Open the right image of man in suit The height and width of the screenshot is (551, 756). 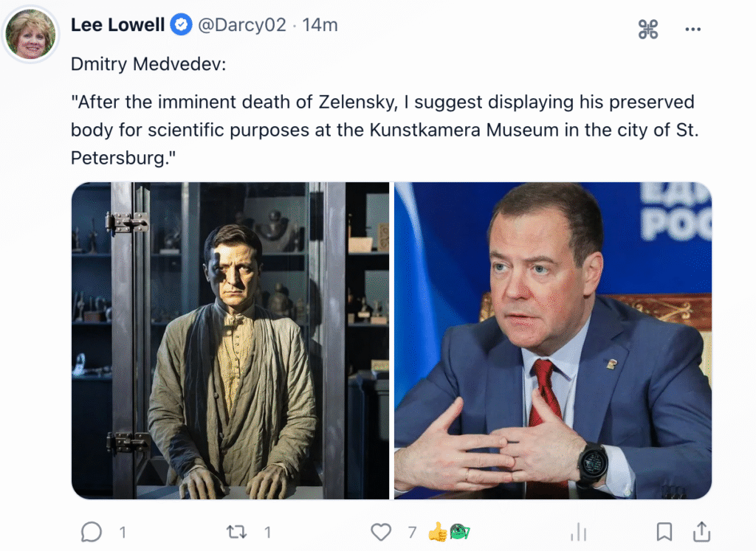(552, 341)
